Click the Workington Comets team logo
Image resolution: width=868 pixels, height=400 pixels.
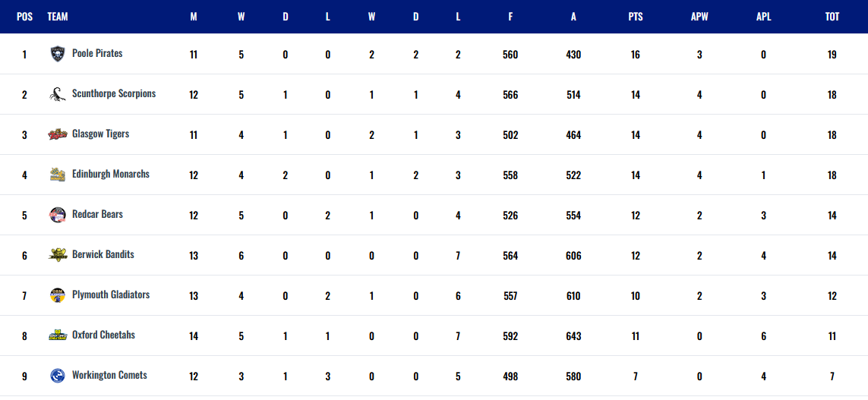[x=58, y=376]
